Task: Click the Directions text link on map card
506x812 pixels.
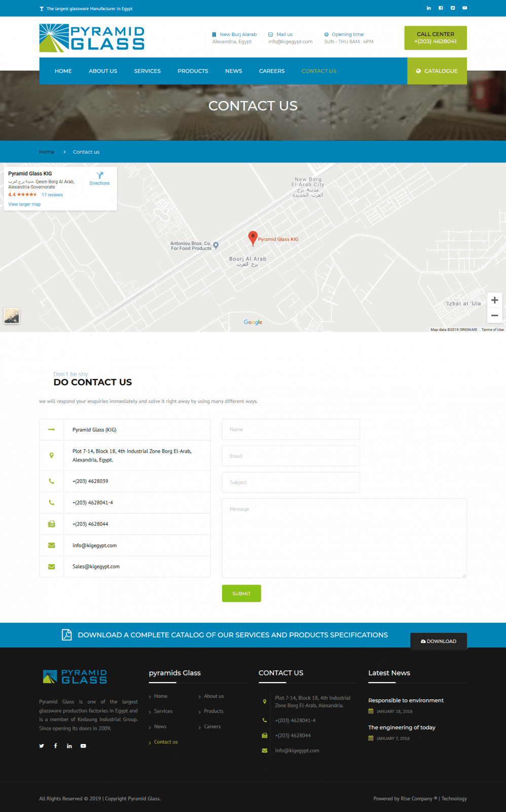Action: tap(99, 183)
